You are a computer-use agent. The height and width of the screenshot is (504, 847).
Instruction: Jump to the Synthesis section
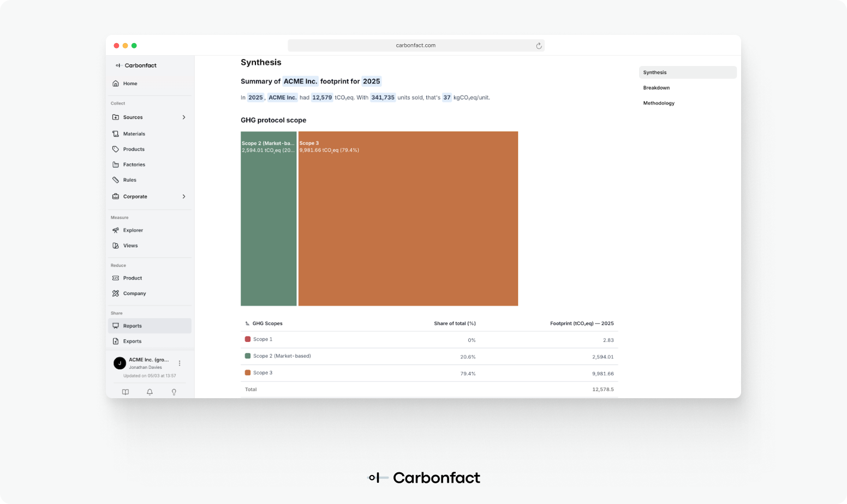pos(688,73)
